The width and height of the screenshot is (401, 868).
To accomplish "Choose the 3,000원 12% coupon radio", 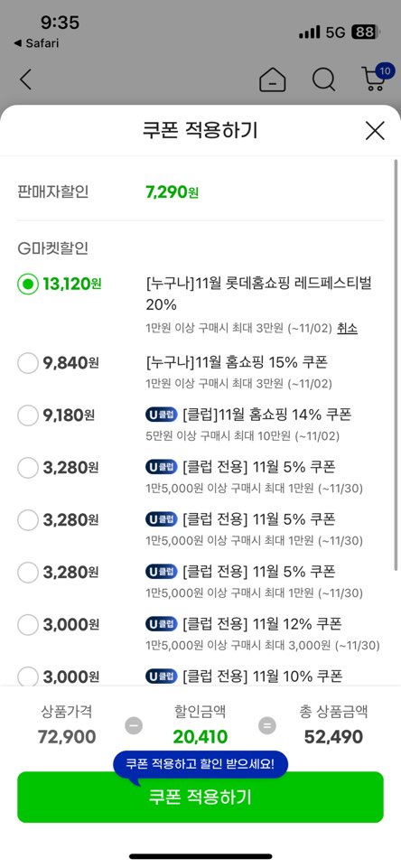I will (x=28, y=625).
